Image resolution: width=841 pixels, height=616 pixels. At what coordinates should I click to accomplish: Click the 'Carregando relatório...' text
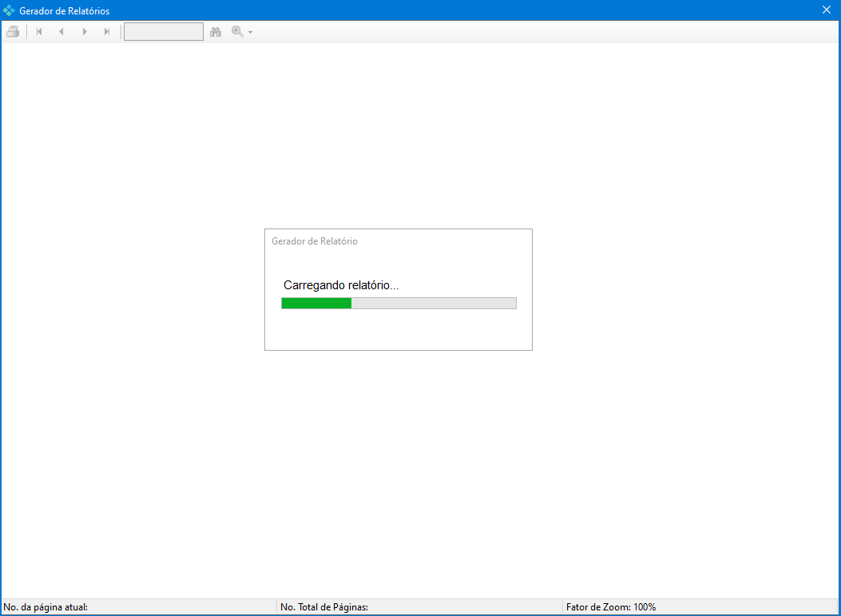pos(341,285)
